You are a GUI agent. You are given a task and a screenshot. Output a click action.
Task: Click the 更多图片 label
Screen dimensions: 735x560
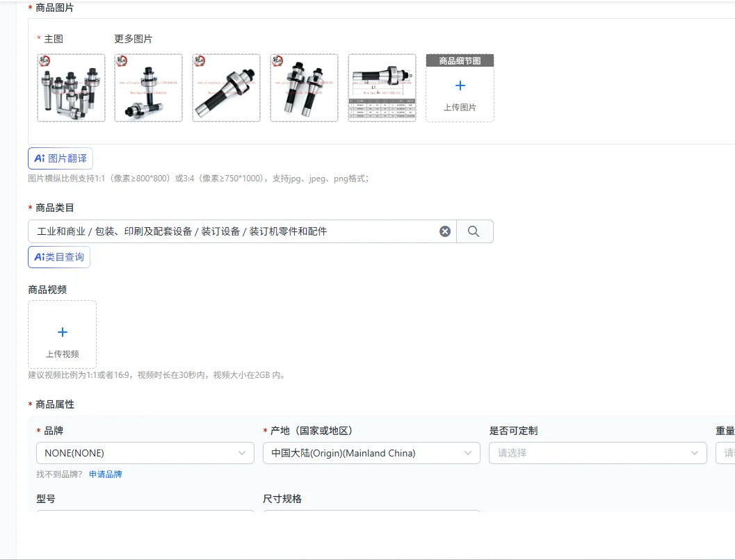point(133,39)
